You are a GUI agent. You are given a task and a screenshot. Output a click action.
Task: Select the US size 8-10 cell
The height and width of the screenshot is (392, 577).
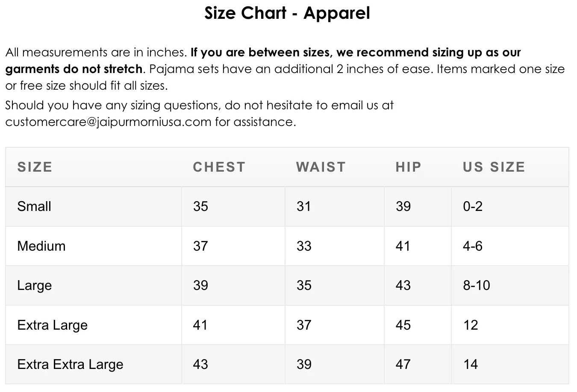point(477,286)
